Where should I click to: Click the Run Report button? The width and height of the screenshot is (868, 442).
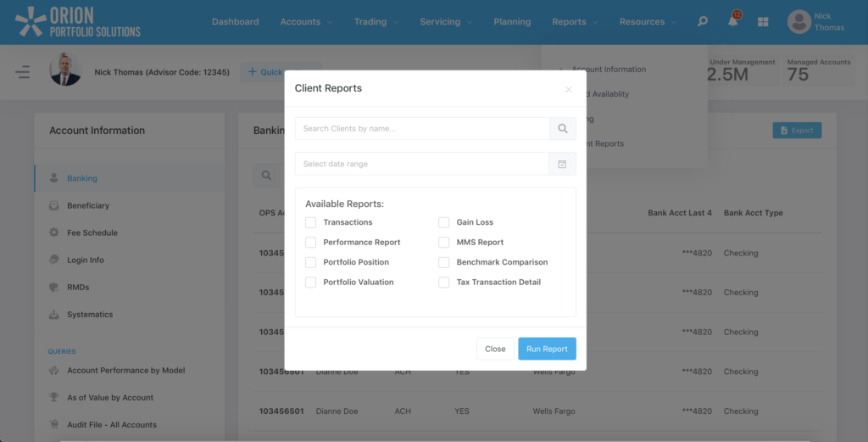tap(547, 349)
